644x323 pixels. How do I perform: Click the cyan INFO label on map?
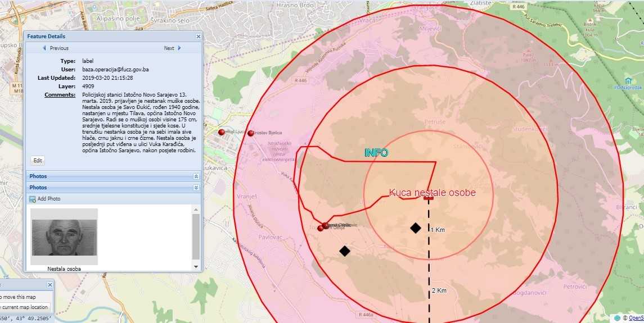tap(376, 153)
